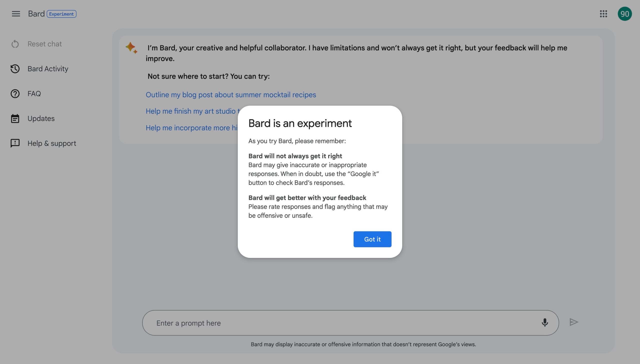Choose the art studio suggestion
Screen dimensions: 640x364
[193, 111]
